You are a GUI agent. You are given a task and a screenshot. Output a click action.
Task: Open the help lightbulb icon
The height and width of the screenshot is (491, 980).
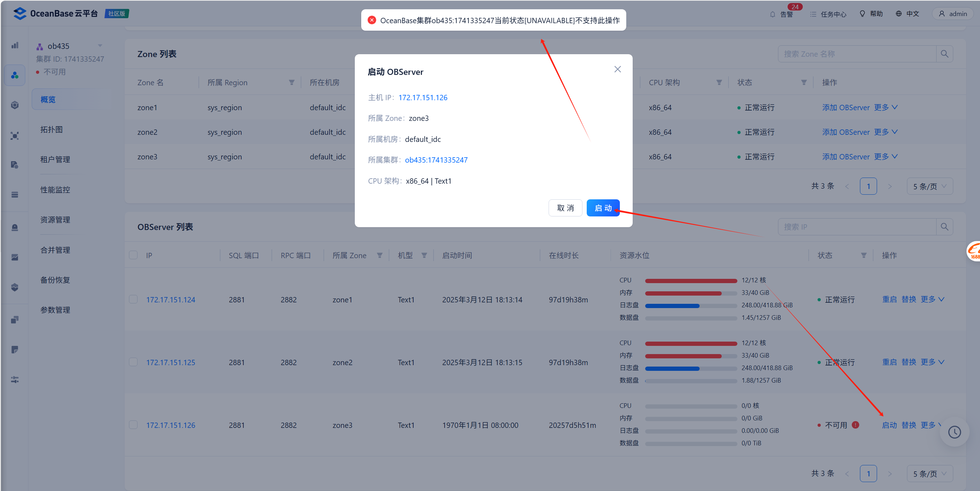[862, 14]
